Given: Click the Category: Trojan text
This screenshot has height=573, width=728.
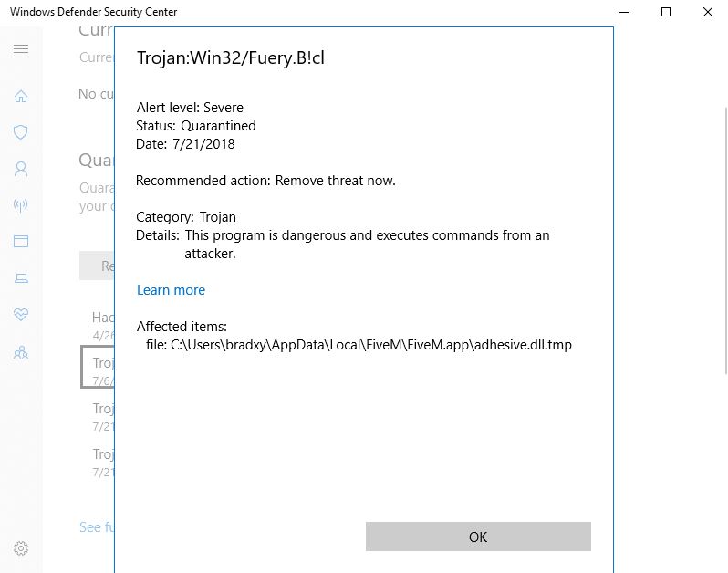Looking at the screenshot, I should 186,217.
